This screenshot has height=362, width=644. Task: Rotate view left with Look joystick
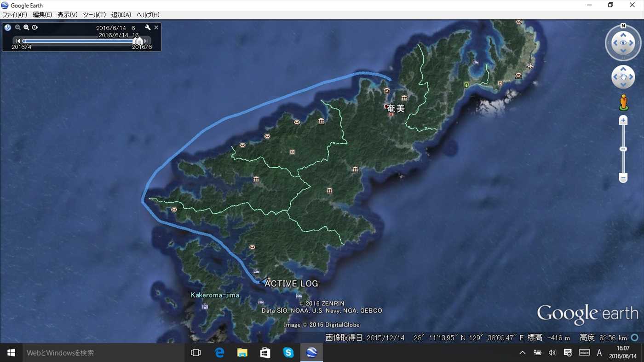615,43
